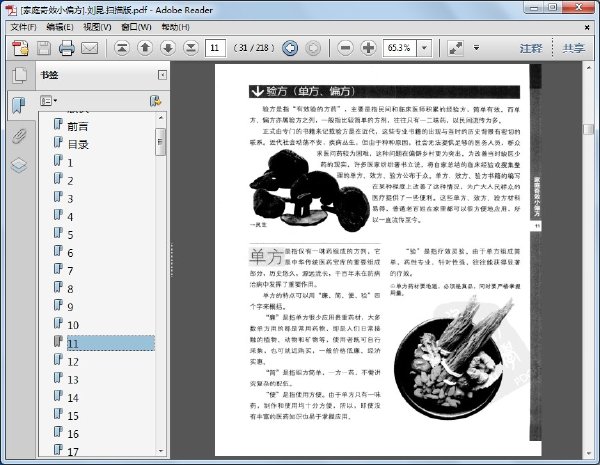Click the navigation pane splitter handle
Viewport: 600px width, 465px height.
coord(172,259)
